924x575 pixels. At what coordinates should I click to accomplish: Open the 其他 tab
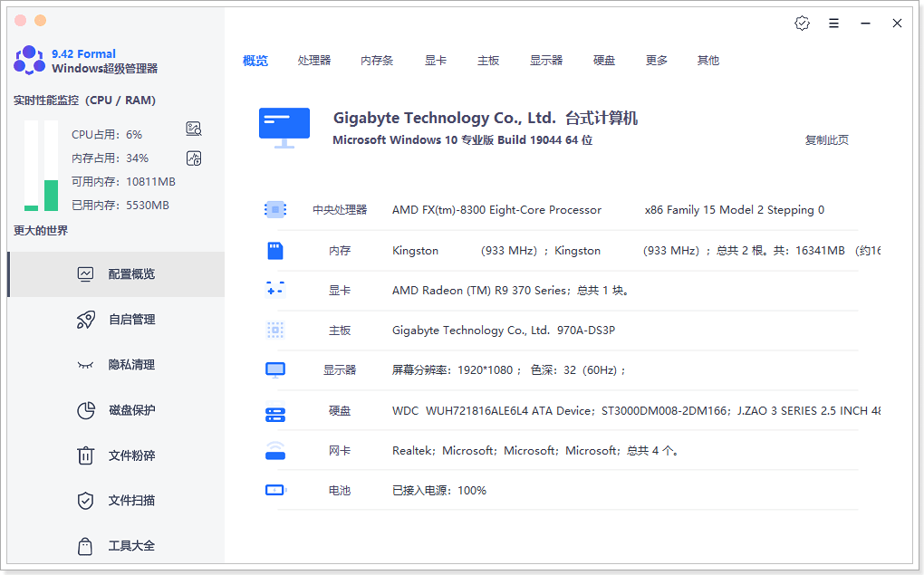pos(708,60)
